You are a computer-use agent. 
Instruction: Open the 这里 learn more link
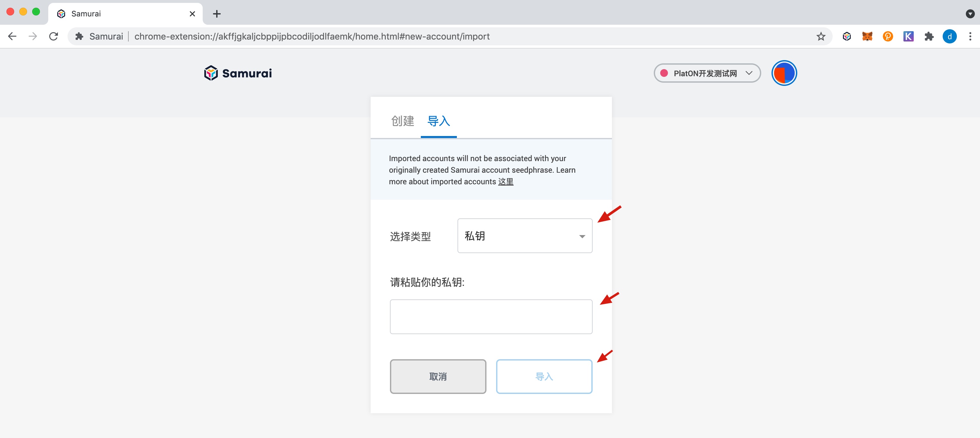(505, 182)
